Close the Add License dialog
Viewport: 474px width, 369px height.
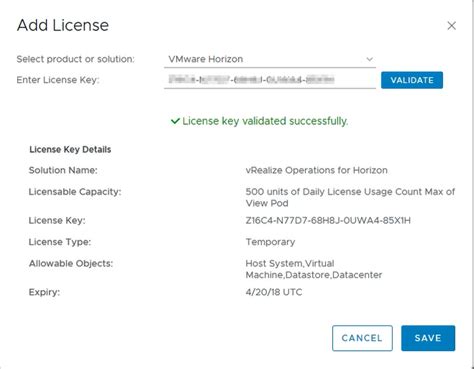[x=451, y=26]
